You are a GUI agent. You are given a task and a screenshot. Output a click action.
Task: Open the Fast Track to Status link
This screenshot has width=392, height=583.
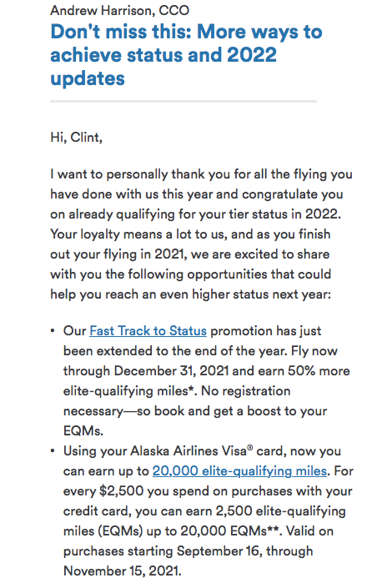click(148, 331)
